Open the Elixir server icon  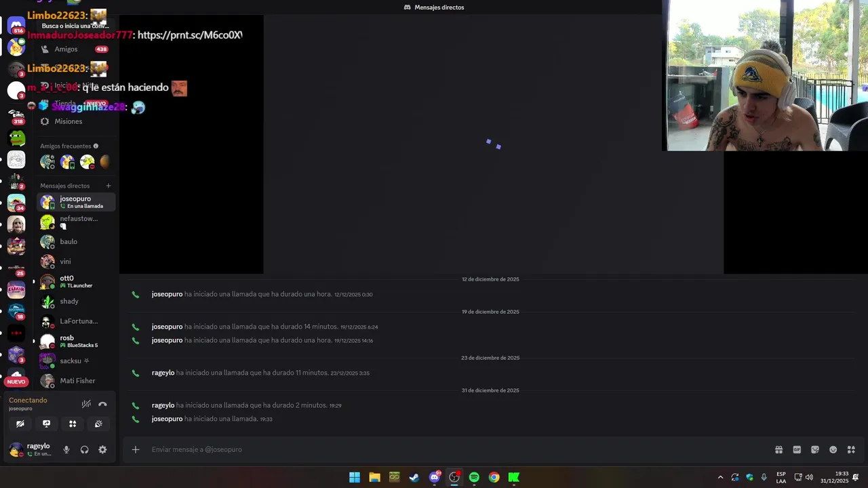click(16, 289)
